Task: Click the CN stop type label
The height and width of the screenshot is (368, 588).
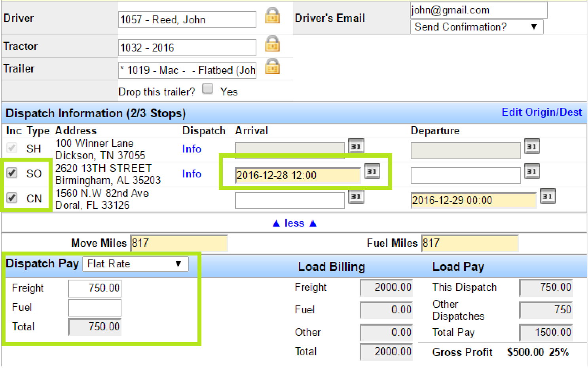Action: 34,199
